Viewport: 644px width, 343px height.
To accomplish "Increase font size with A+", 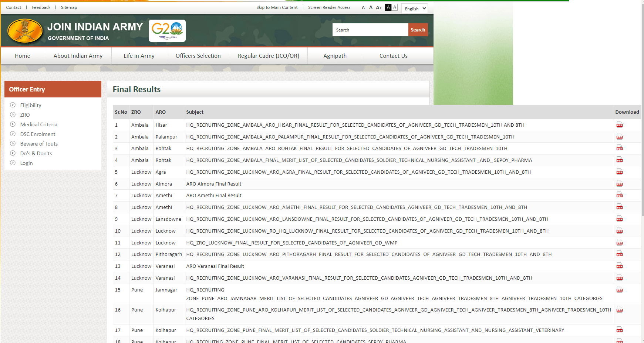I will point(379,8).
